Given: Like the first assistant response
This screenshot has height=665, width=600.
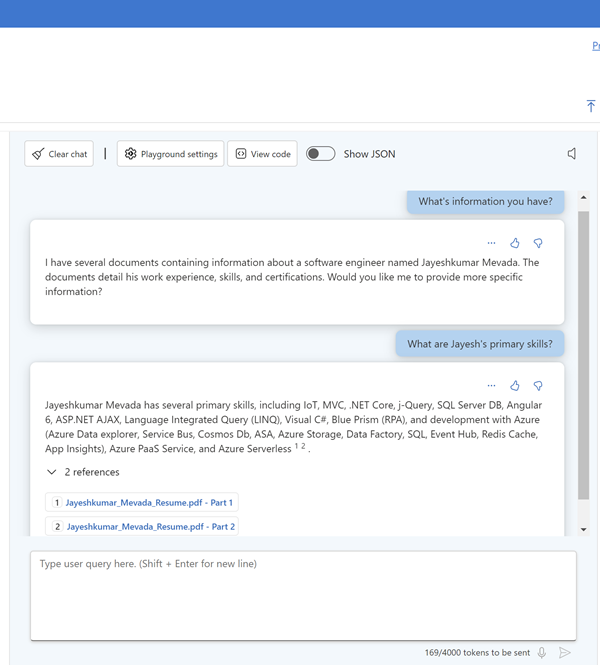Looking at the screenshot, I should pyautogui.click(x=515, y=243).
